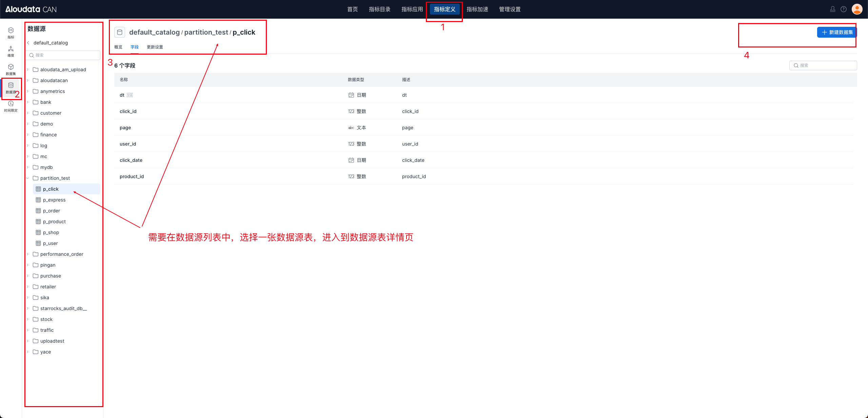The image size is (868, 418).
Task: Go back via default_catalog chevron
Action: tap(28, 43)
